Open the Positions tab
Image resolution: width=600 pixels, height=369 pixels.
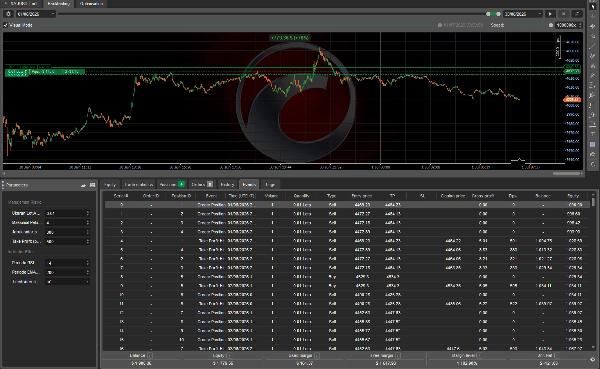172,184
